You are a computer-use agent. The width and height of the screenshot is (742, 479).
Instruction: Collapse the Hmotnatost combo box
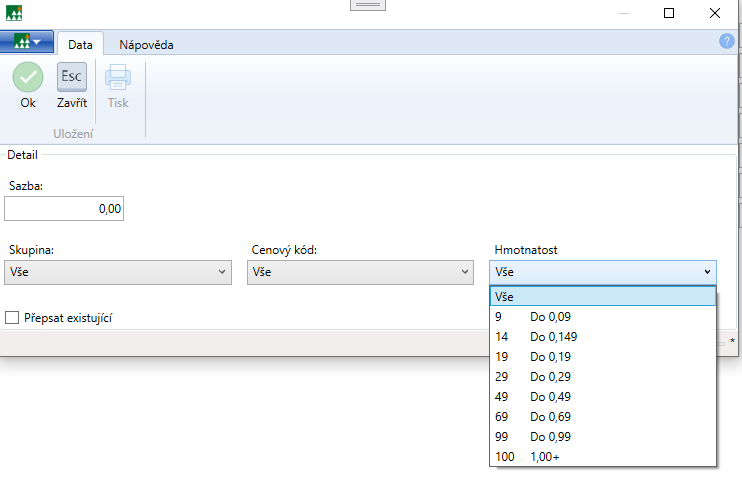coord(707,271)
